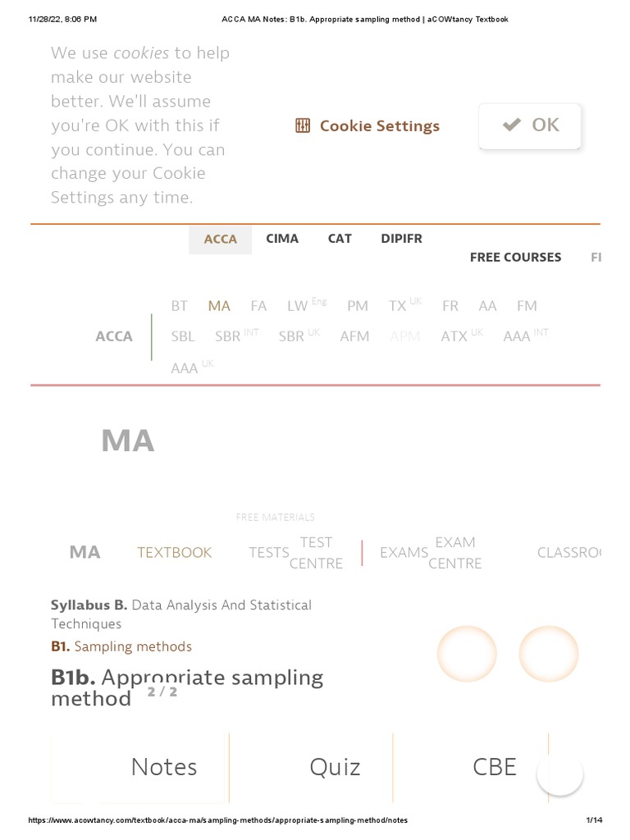
Task: Click the OK checkmark icon
Action: (512, 125)
